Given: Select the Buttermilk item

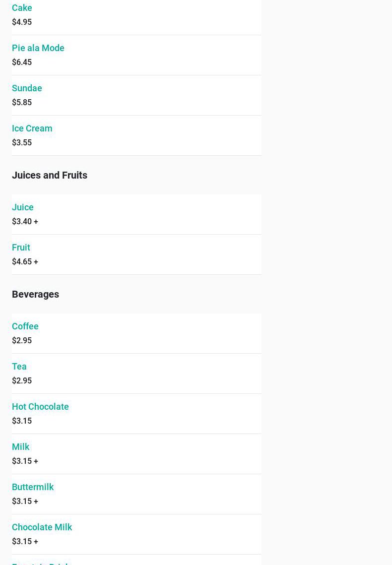Looking at the screenshot, I should pyautogui.click(x=33, y=487).
